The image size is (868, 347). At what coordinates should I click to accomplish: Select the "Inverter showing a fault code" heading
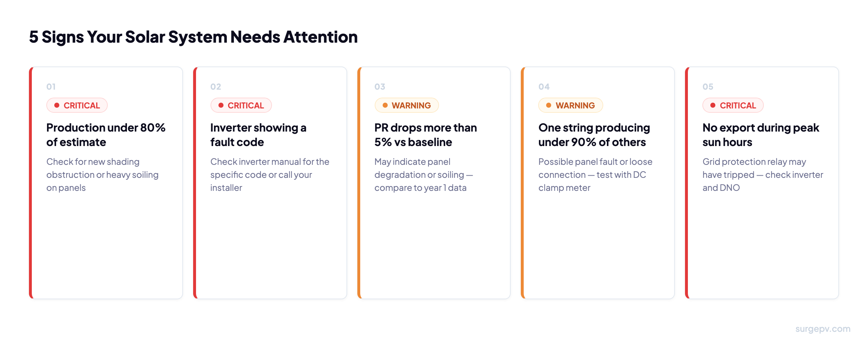point(258,135)
